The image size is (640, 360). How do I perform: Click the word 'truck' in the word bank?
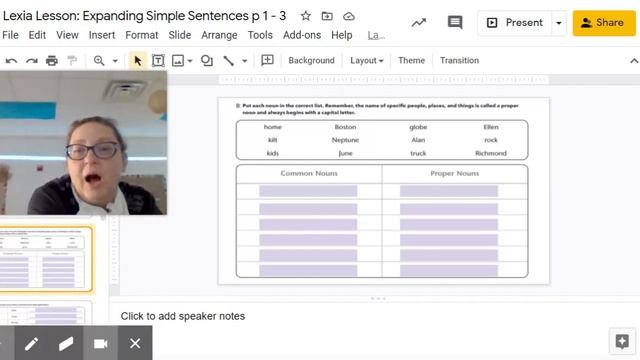tap(418, 153)
